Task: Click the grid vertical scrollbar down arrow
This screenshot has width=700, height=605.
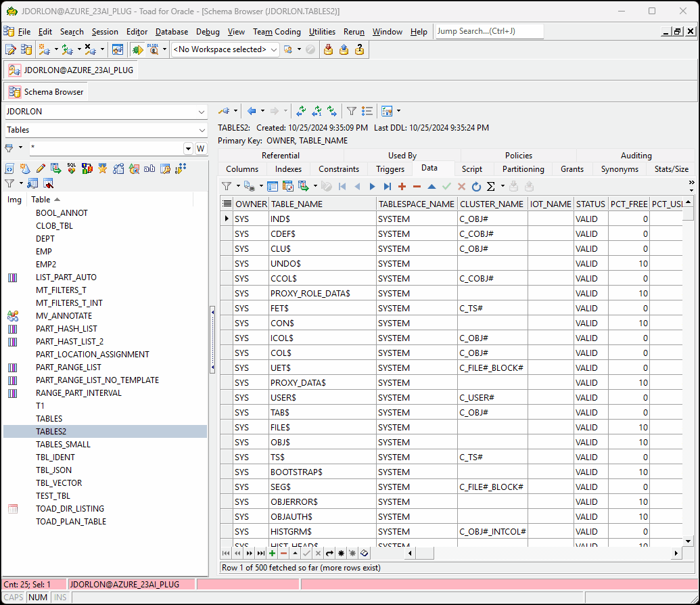Action: pos(688,541)
